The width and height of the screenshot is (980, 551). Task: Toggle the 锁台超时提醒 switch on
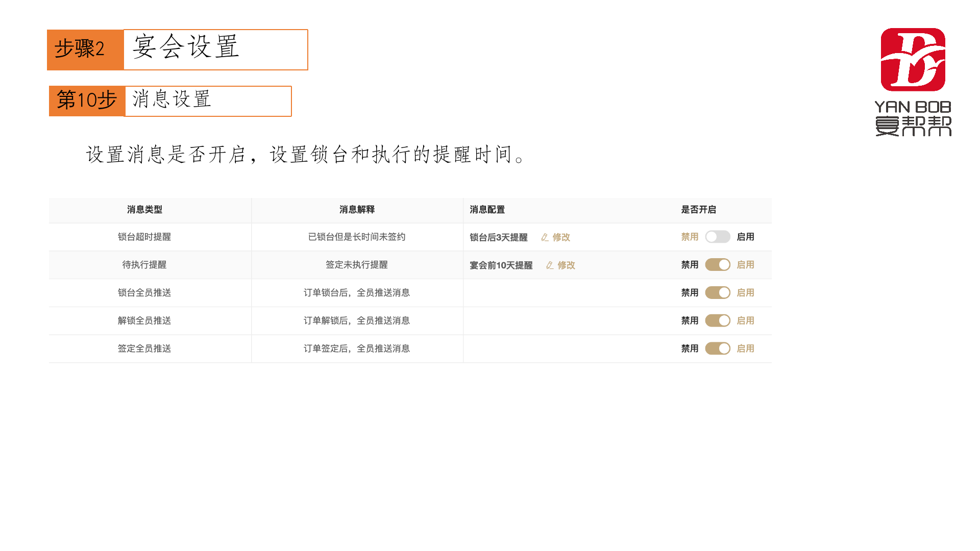(x=717, y=237)
